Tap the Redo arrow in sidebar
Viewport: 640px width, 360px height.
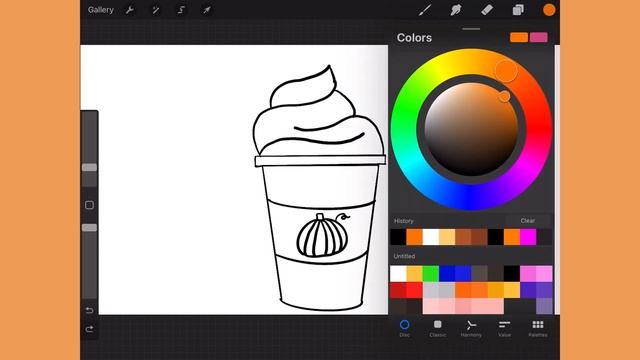click(x=89, y=329)
